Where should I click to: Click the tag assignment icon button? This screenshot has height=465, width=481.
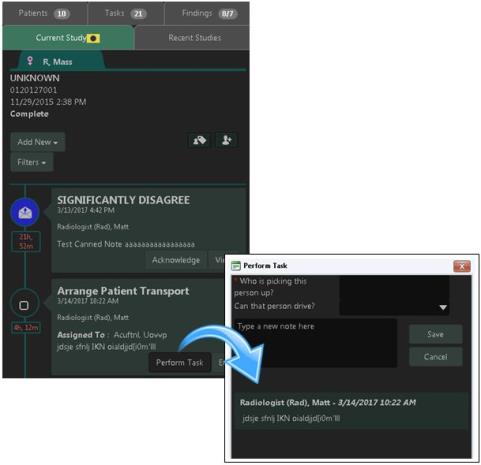199,140
